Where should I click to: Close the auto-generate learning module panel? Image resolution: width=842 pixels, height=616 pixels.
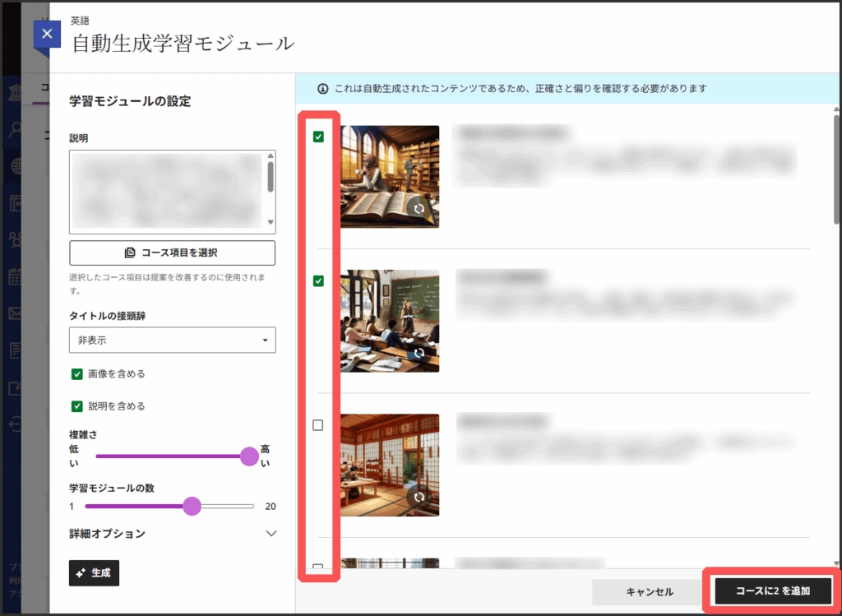point(47,34)
